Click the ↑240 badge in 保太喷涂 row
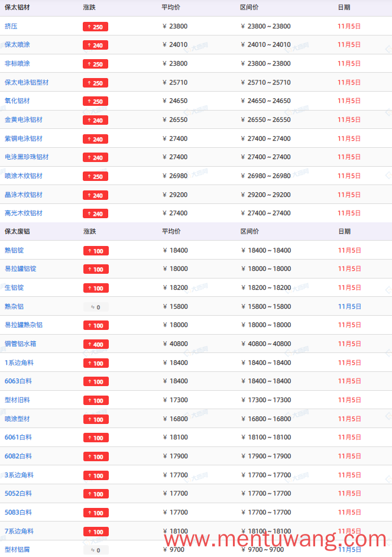Viewport: 392px width, 557px height. click(x=96, y=45)
